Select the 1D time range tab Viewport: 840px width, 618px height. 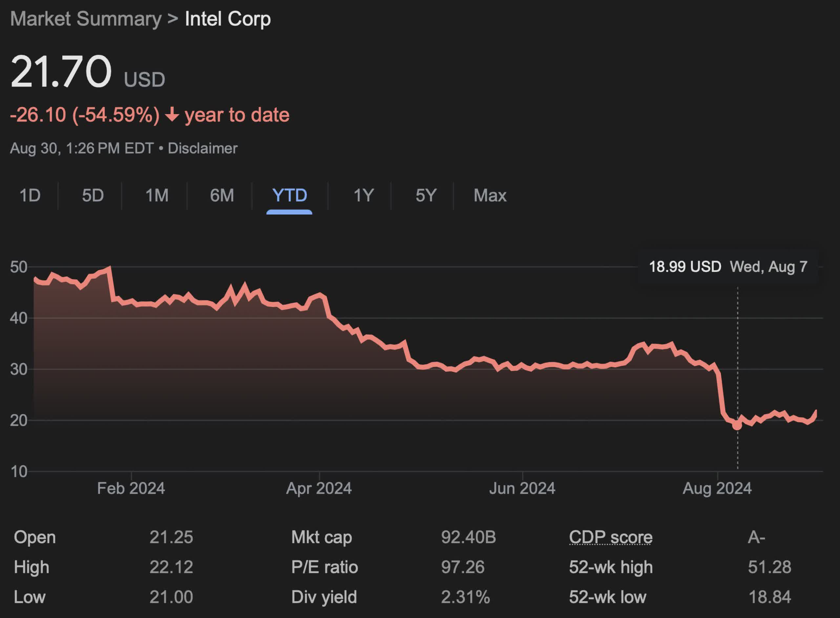[30, 195]
